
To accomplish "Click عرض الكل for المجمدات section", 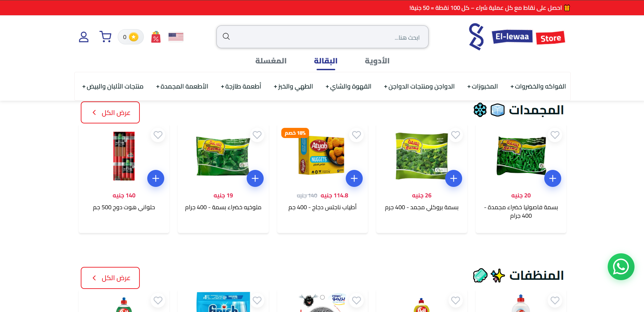I will (110, 113).
